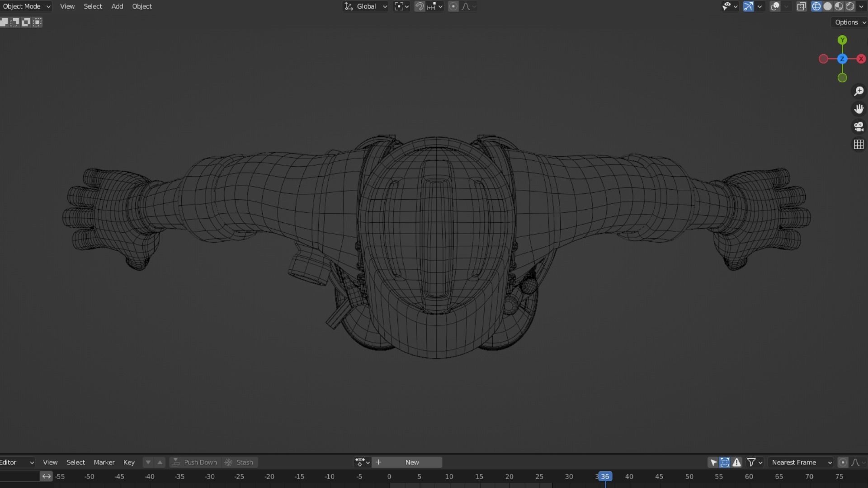
Task: Switch to material preview shading
Action: click(839, 6)
